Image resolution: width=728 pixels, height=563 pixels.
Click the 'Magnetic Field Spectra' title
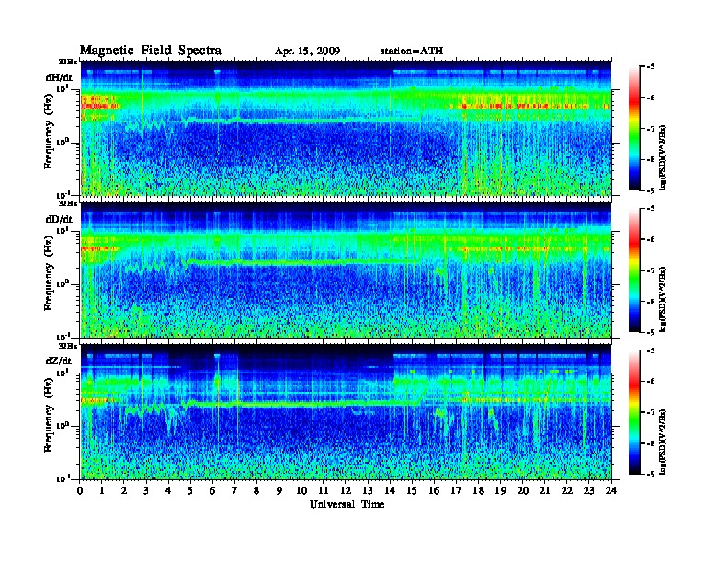click(x=151, y=51)
